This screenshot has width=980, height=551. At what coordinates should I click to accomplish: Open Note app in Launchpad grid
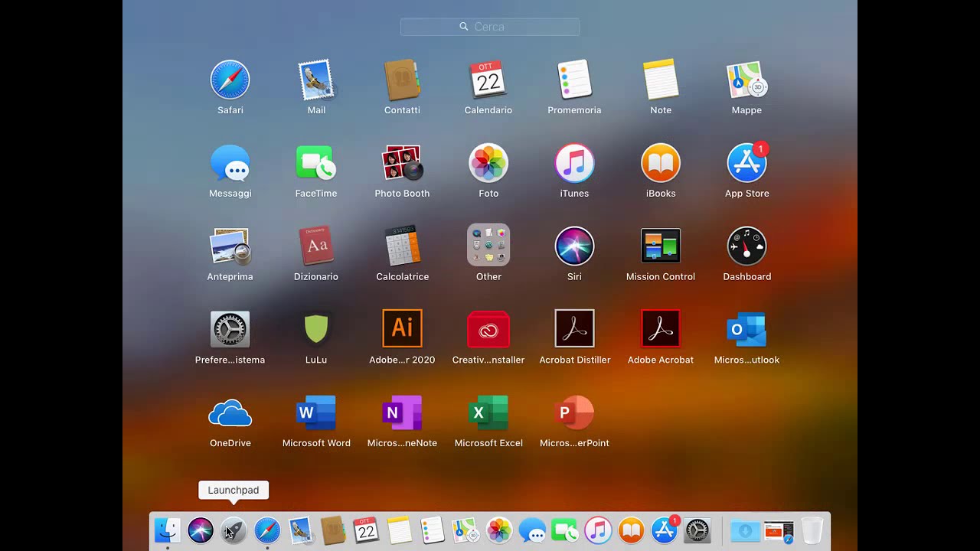(x=661, y=80)
